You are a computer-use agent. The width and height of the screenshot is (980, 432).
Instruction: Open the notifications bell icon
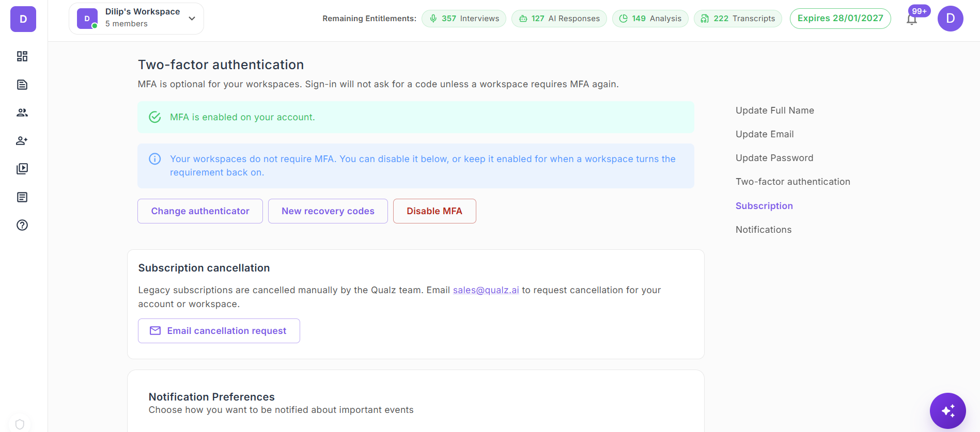(x=912, y=20)
